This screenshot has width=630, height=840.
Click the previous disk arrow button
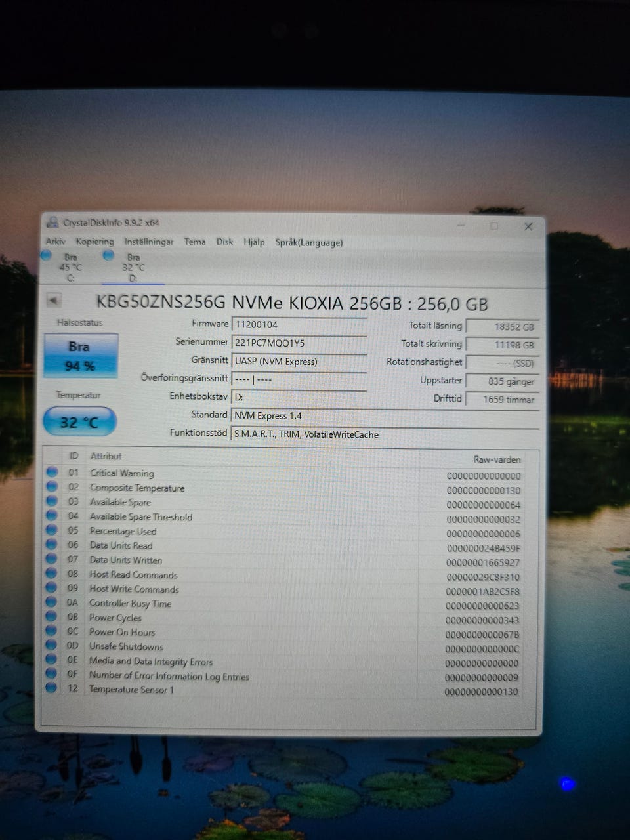[54, 301]
